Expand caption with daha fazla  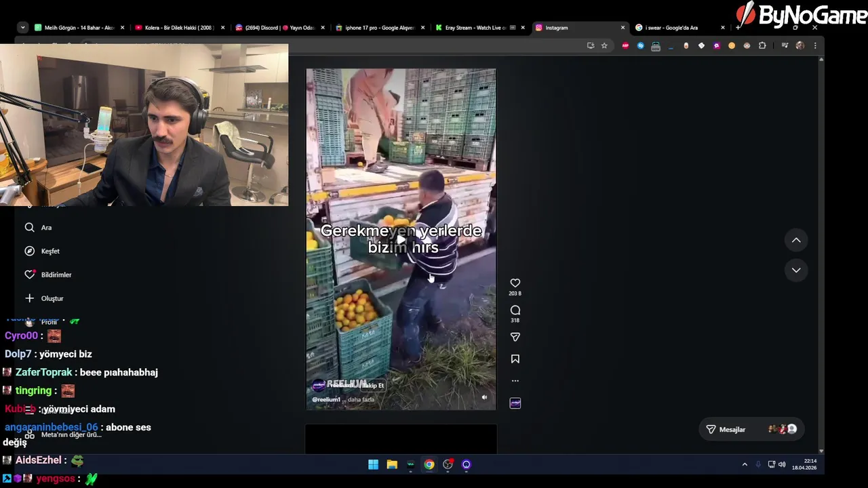coord(361,399)
